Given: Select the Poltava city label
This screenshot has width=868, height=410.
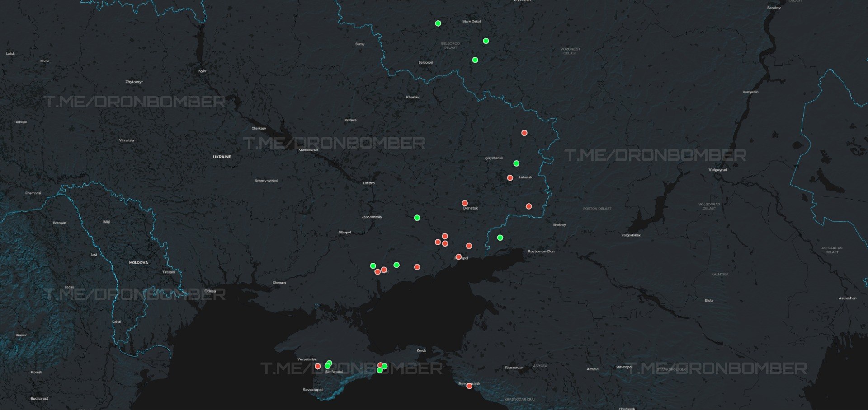Looking at the screenshot, I should coord(351,120).
